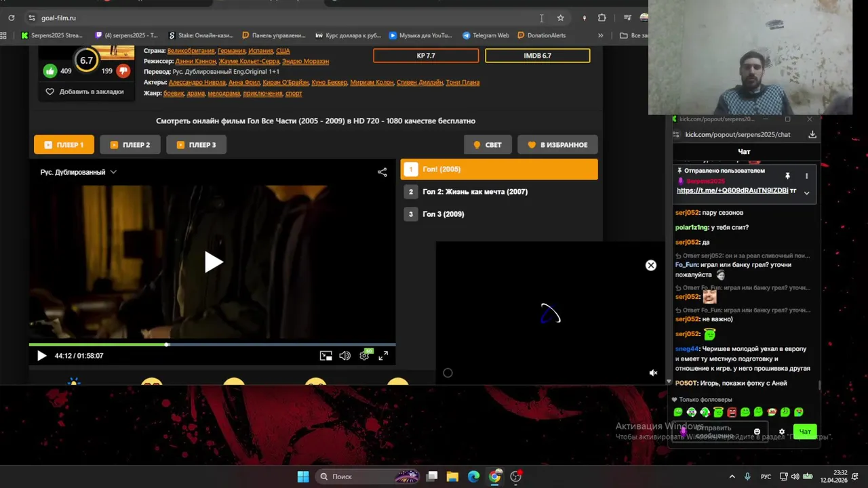
Task: Open Microsoft Edge from the taskbar
Action: click(x=473, y=476)
